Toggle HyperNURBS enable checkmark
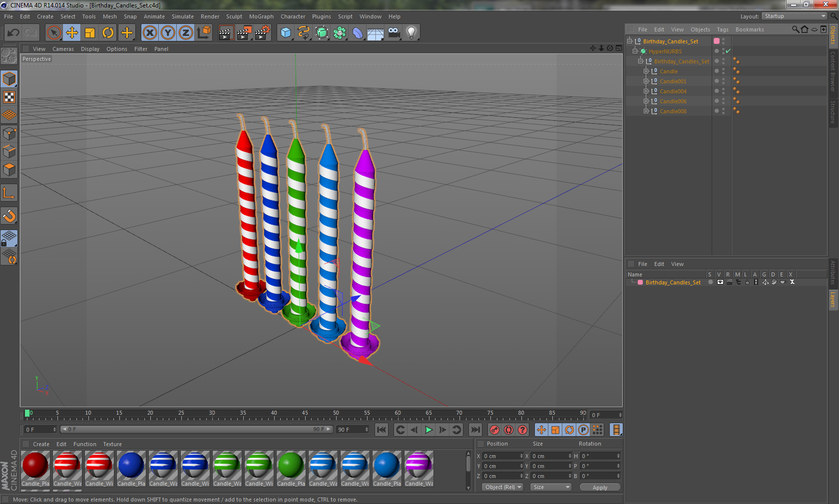The height and width of the screenshot is (504, 839). click(728, 51)
